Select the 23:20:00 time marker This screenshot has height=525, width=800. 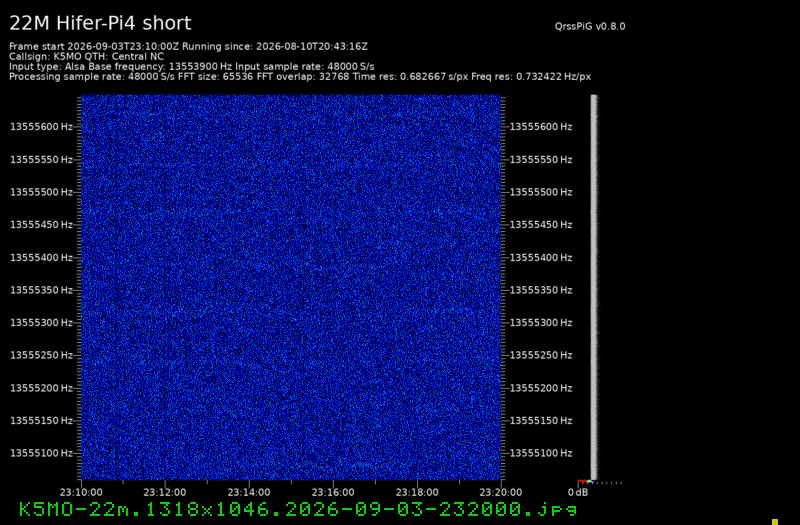click(501, 492)
